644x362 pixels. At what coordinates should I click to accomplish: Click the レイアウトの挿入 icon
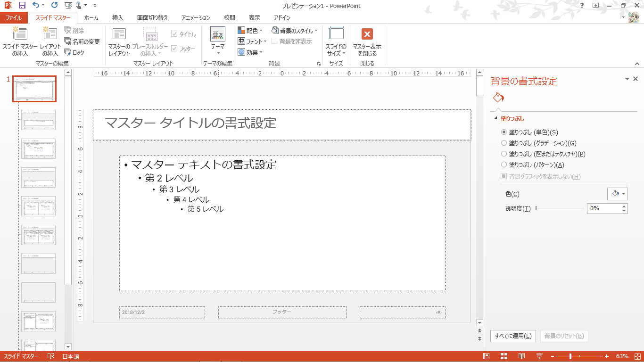coord(50,33)
